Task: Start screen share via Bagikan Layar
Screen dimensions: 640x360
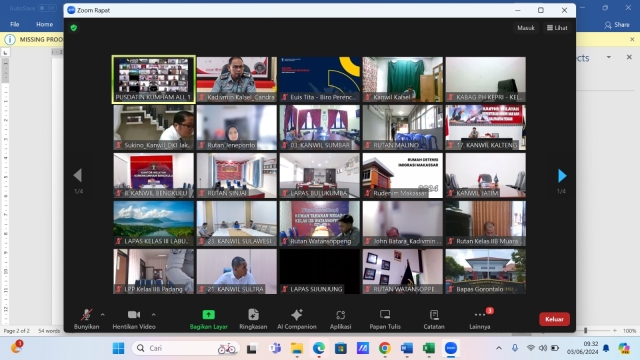Action: [x=209, y=319]
